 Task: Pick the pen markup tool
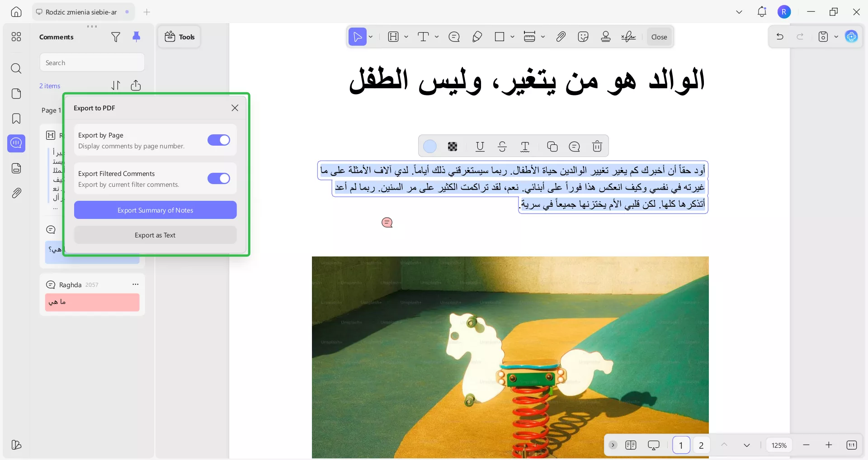coord(477,37)
